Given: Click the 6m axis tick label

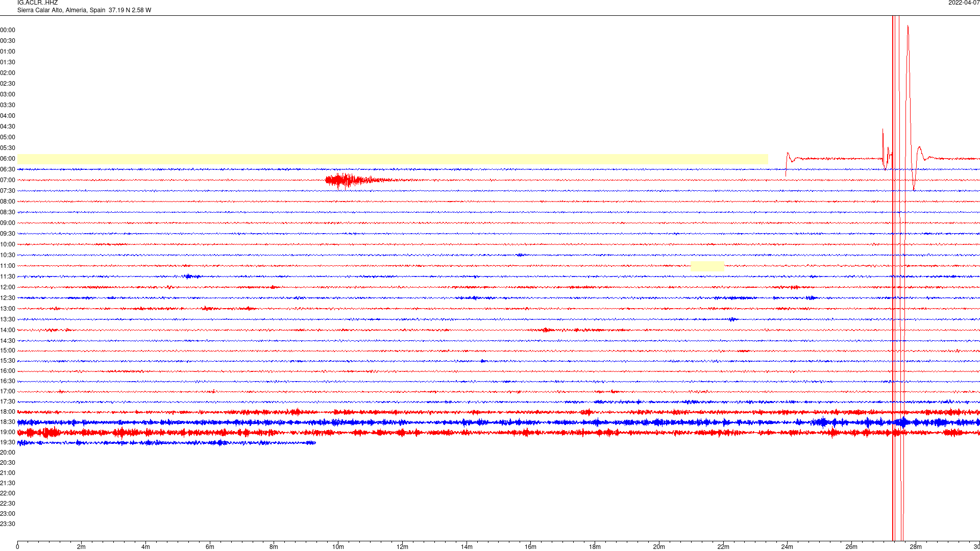Looking at the screenshot, I should pos(210,547).
